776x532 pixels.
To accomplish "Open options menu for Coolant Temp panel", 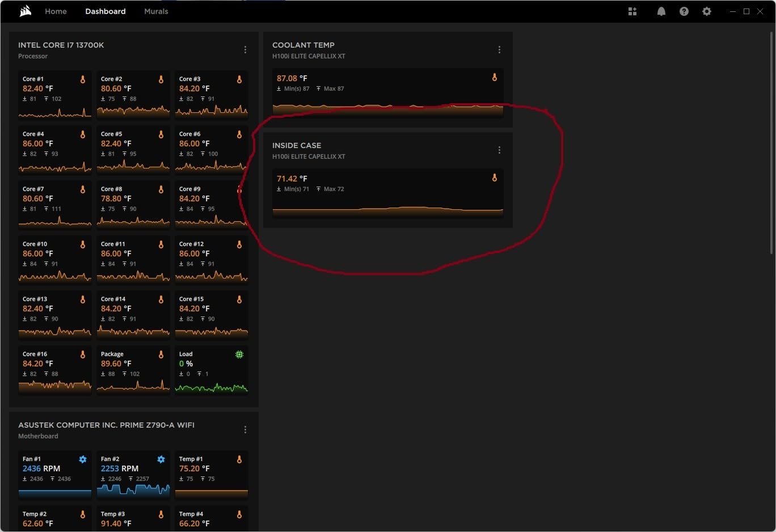I will pos(499,49).
